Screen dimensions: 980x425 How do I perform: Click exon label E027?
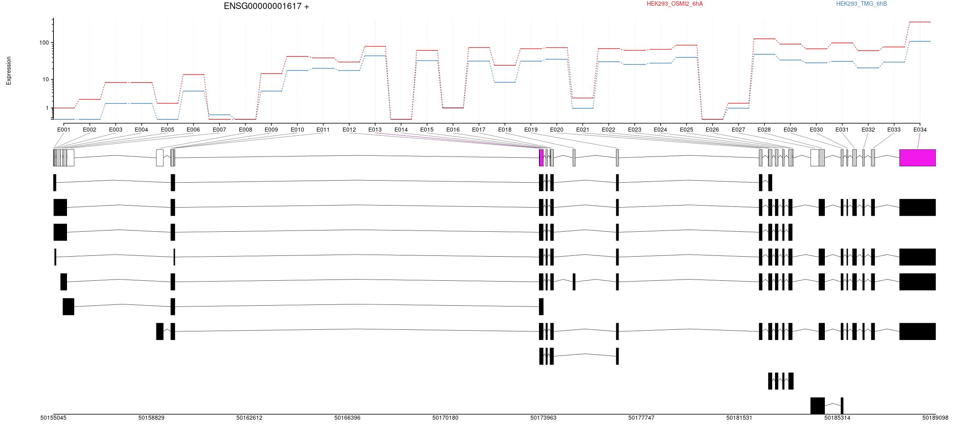click(x=738, y=130)
